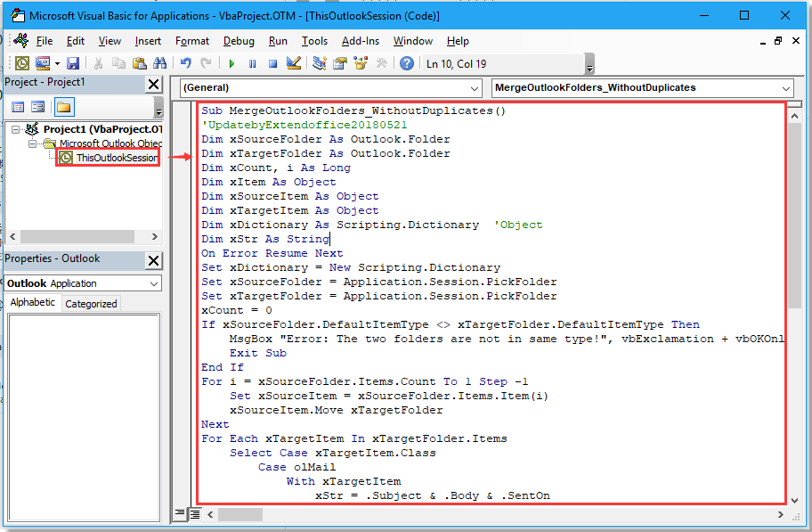This screenshot has height=532, width=812.
Task: Click the Reset (stop) toolbar icon
Action: [272, 63]
